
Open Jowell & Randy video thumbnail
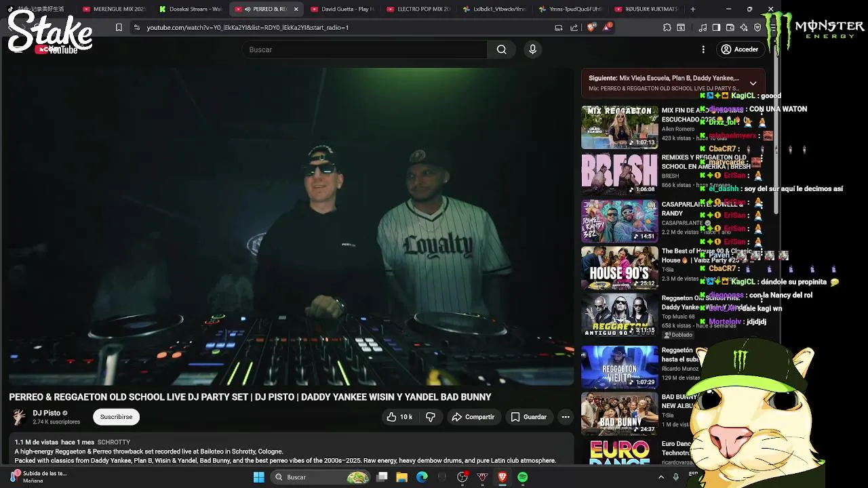pyautogui.click(x=620, y=221)
